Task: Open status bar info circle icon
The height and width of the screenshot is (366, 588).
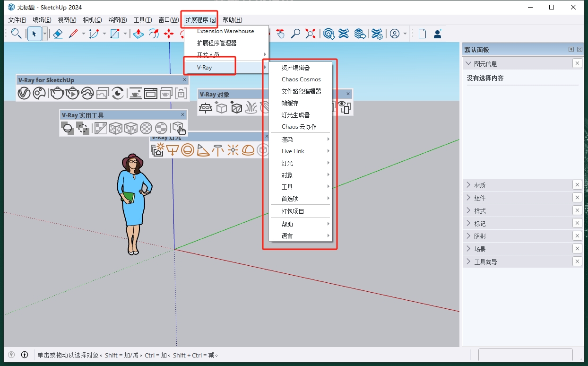Action: (x=25, y=355)
